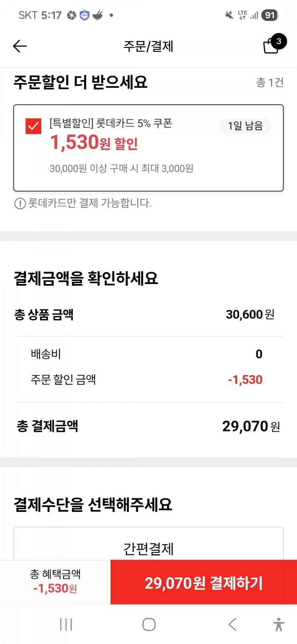
Task: Tap the 1일 남음 badge
Action: point(245,126)
